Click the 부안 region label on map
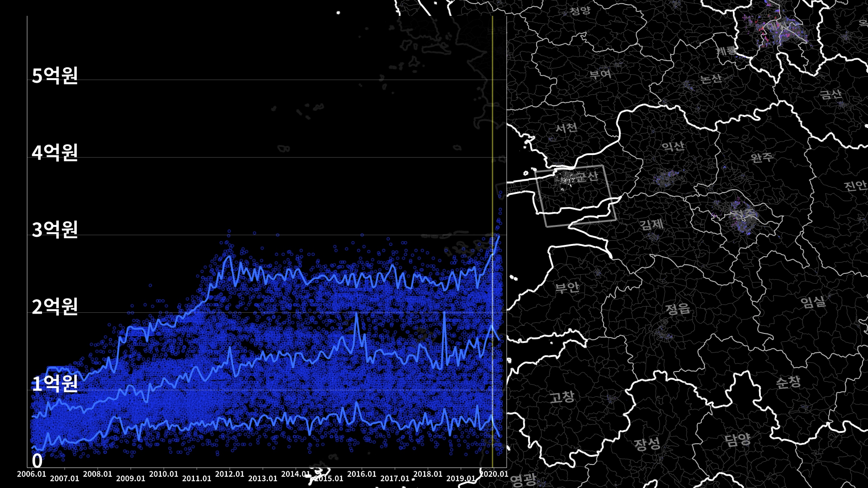Image resolution: width=868 pixels, height=488 pixels. 567,287
